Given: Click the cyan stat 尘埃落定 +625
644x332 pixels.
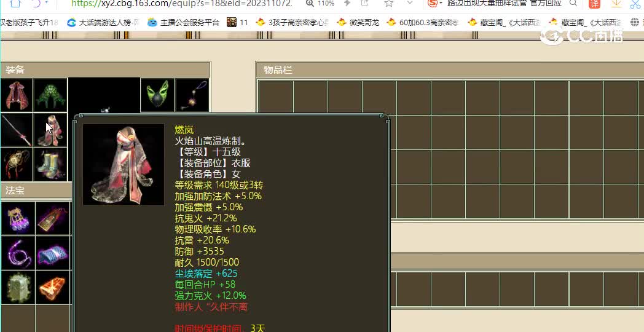Looking at the screenshot, I should pyautogui.click(x=206, y=274).
